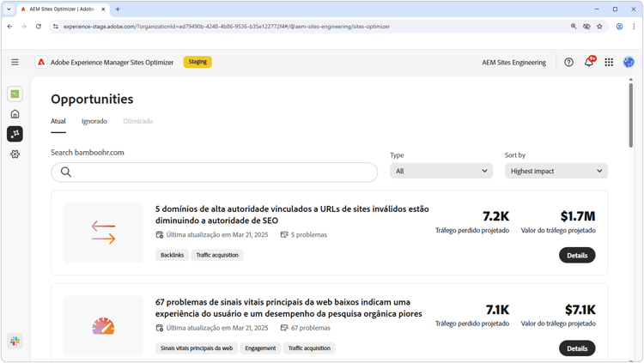The height and width of the screenshot is (363, 644).
Task: Go forward in browser history
Action: [24, 27]
